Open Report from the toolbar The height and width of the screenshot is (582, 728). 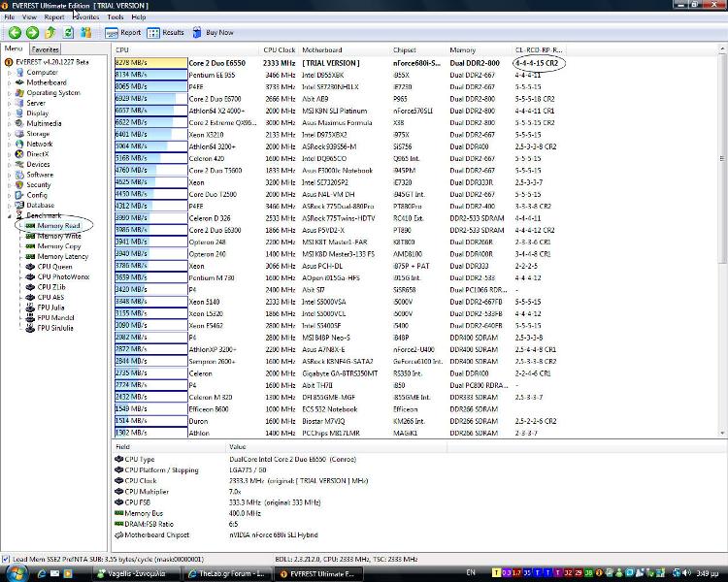(123, 32)
